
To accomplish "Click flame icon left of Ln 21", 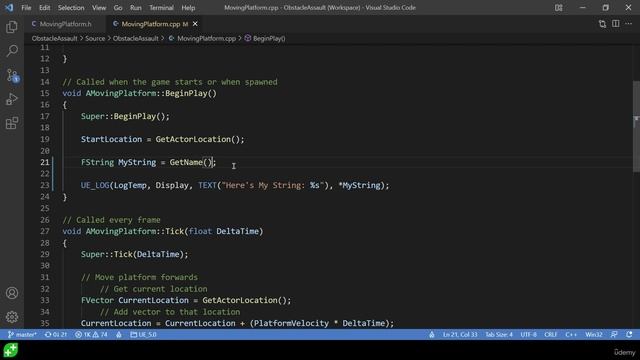I will coord(431,335).
